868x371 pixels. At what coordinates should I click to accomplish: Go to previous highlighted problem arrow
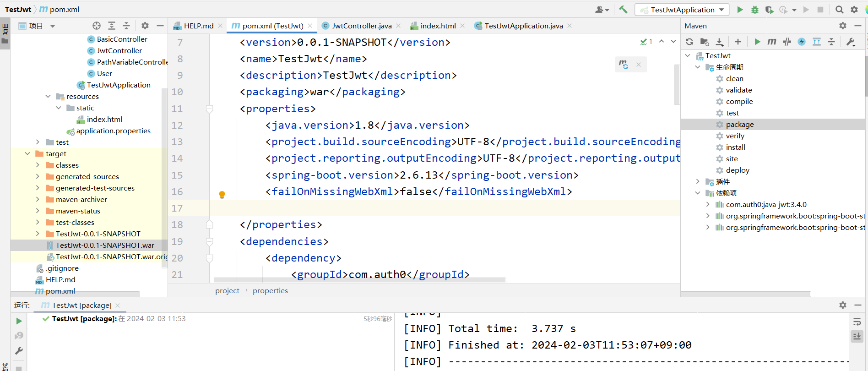click(x=662, y=41)
